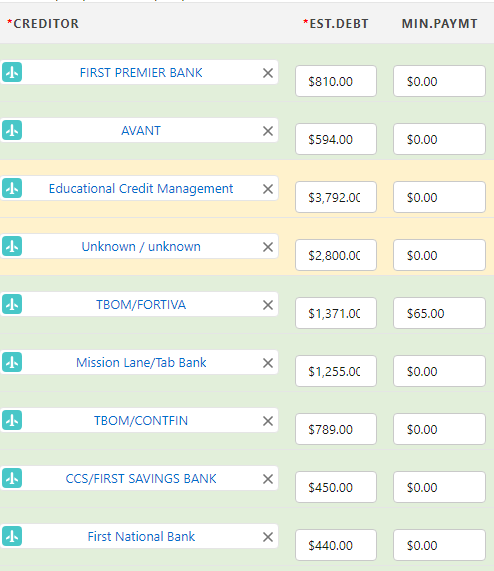Remove the FIRST PREMIER BANK creditor
494x571 pixels.
(268, 73)
